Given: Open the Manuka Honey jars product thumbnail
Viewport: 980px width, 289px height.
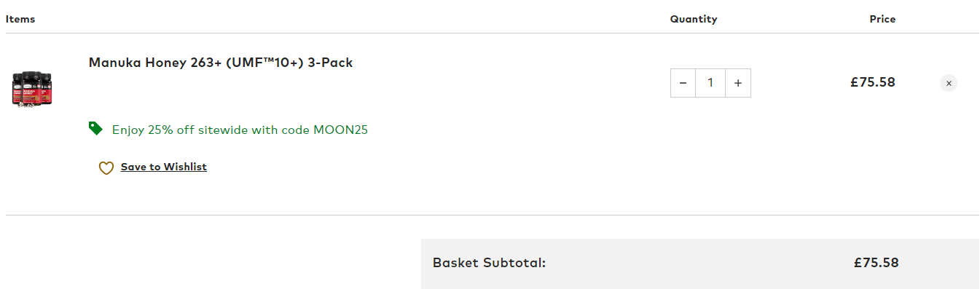Looking at the screenshot, I should [32, 89].
